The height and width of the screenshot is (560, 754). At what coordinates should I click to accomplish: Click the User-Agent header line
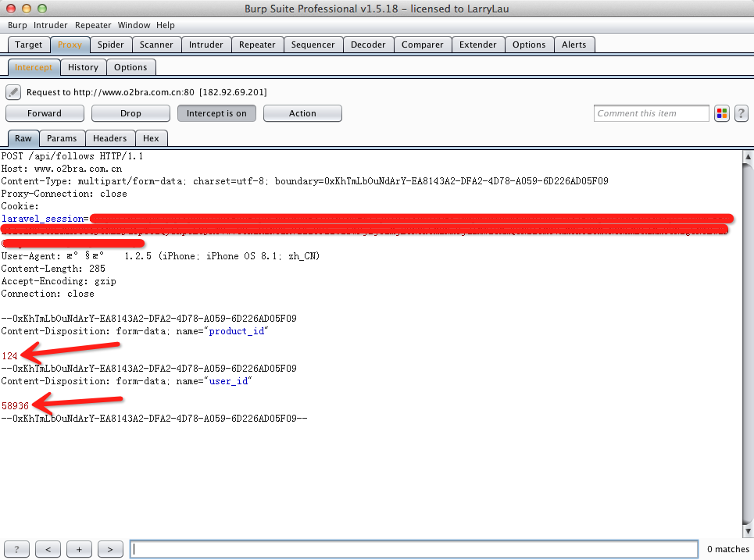click(161, 256)
